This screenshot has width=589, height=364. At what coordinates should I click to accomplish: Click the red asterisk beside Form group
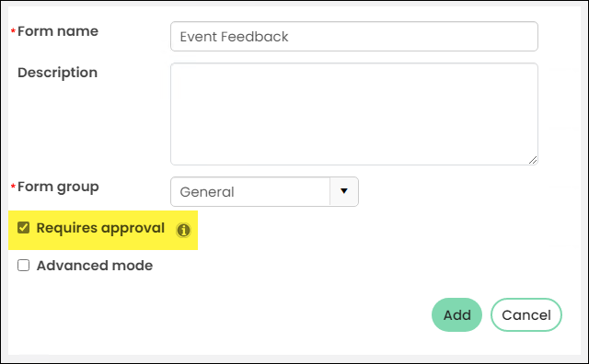click(13, 186)
